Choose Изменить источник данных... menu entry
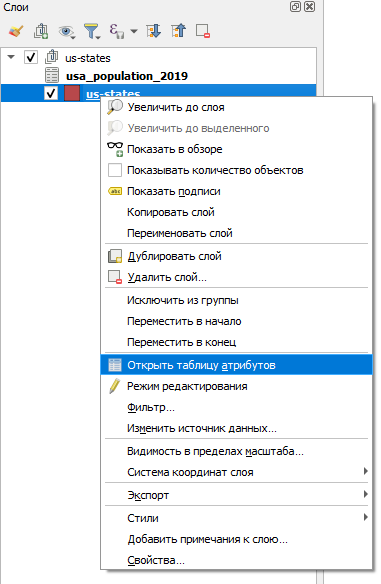This screenshot has height=584, width=381. pos(236,428)
